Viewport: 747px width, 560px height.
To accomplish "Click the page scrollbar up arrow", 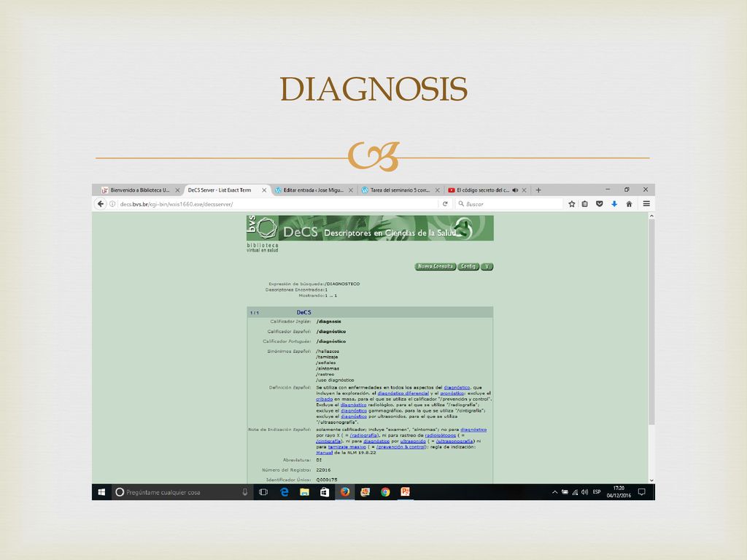I will (651, 216).
